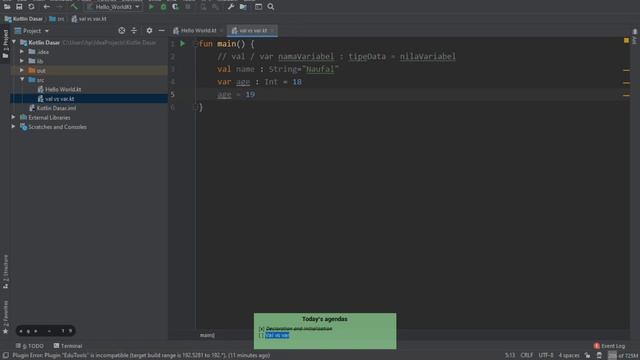This screenshot has height=360, width=640.
Task: Start debugging with the bug icon
Action: coord(164,7)
